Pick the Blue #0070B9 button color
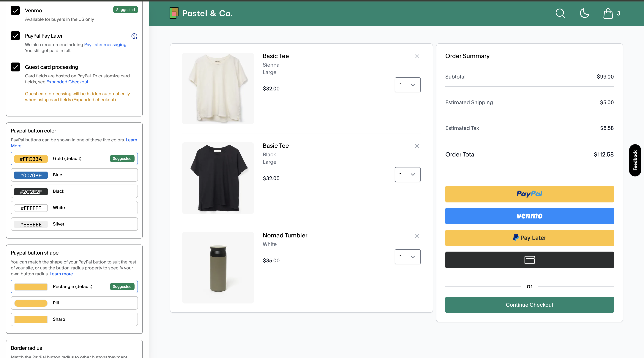The width and height of the screenshot is (644, 358). coord(74,175)
